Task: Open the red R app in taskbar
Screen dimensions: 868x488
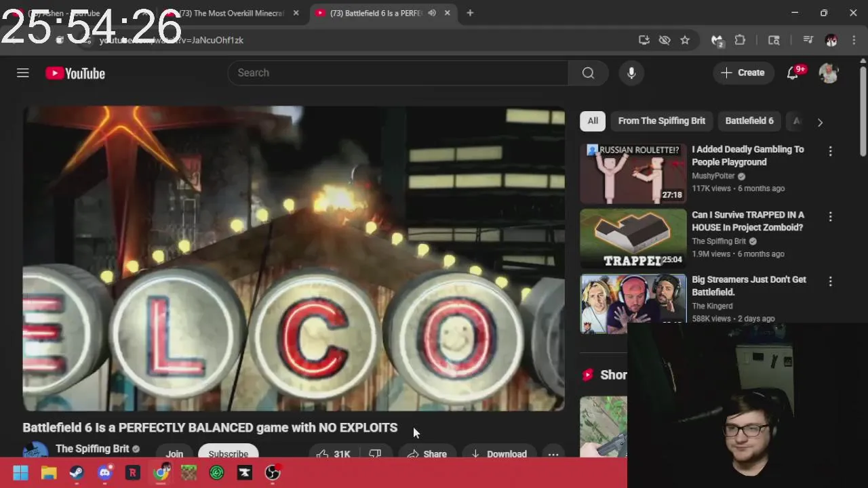Action: point(133,473)
